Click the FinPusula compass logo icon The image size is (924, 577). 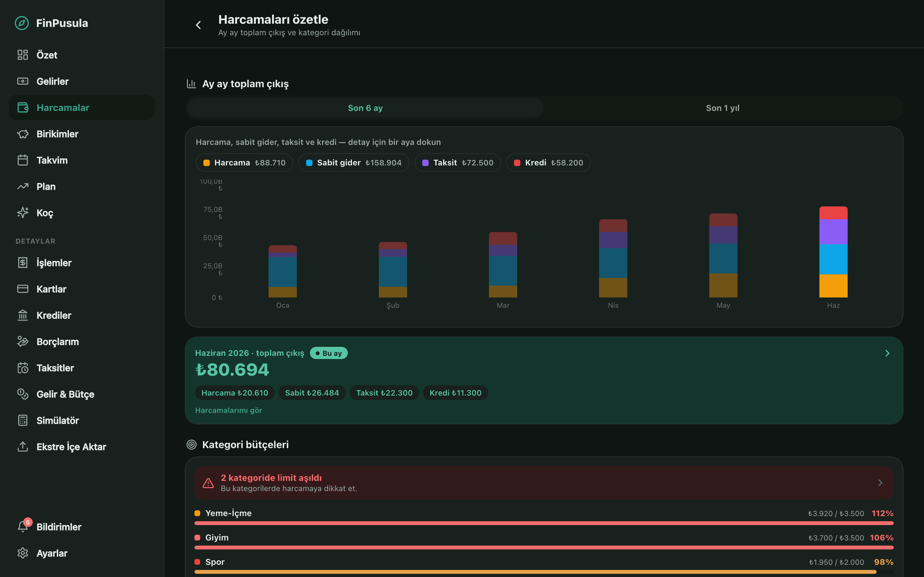click(x=22, y=23)
